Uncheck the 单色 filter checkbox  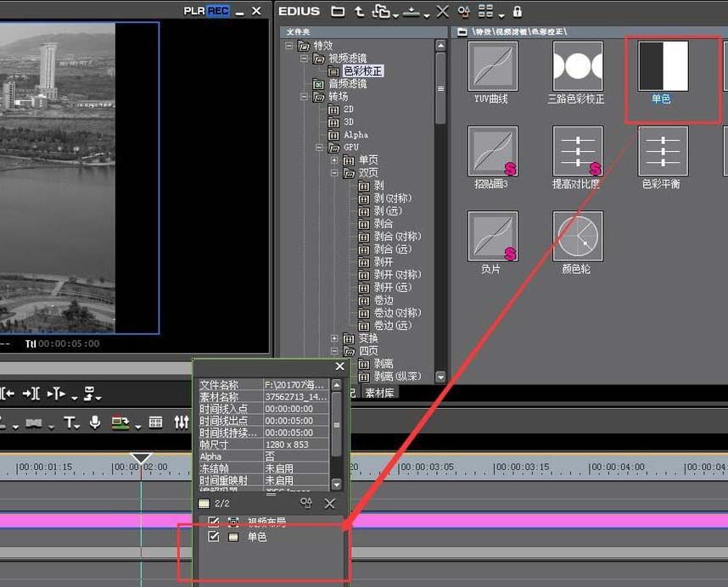pos(214,537)
